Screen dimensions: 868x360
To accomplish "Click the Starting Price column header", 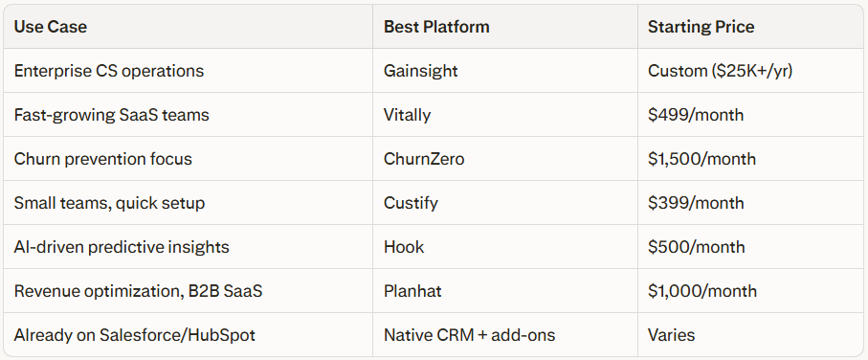I will pos(750,27).
